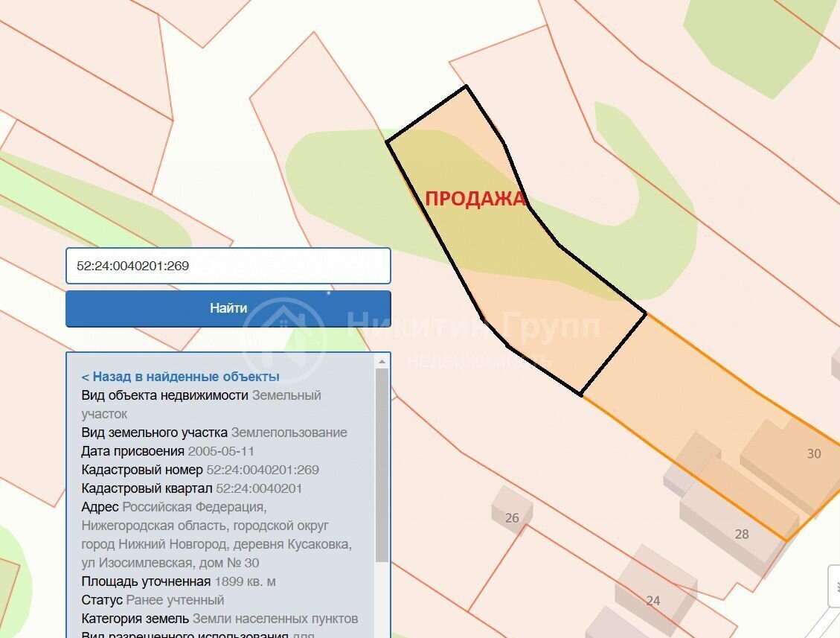Click the cadastral number search field

(228, 266)
